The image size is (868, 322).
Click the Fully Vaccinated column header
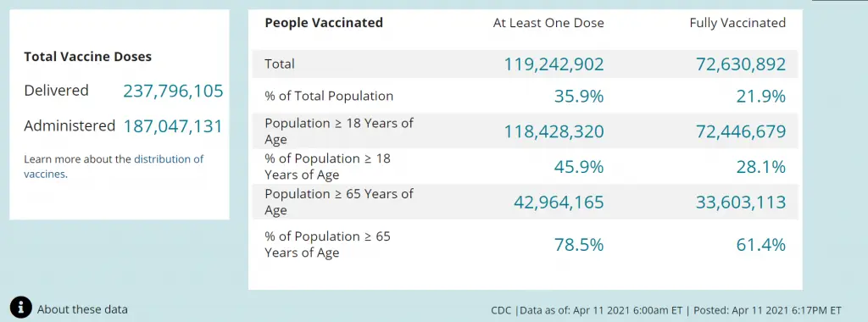[737, 23]
